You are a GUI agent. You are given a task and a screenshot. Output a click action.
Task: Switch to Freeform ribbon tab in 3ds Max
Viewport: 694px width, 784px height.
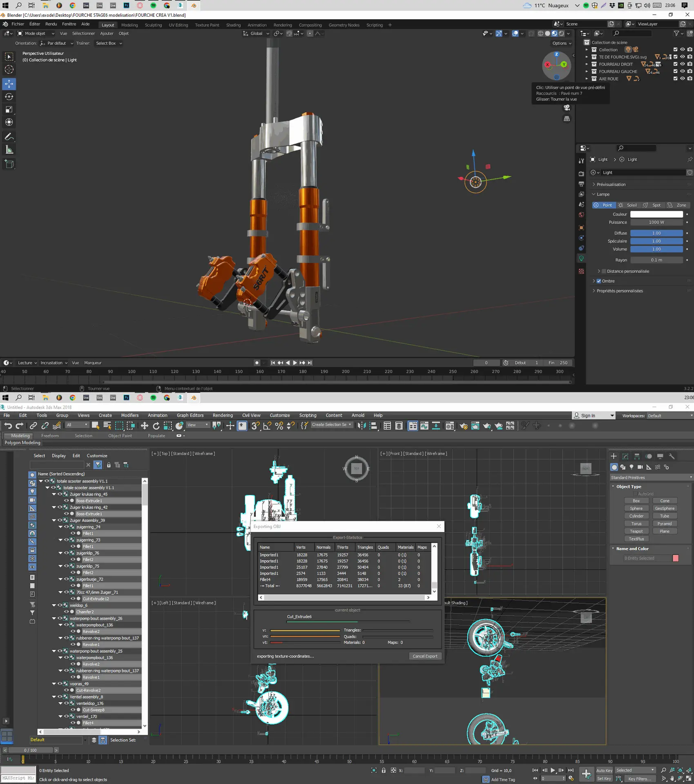pos(50,436)
